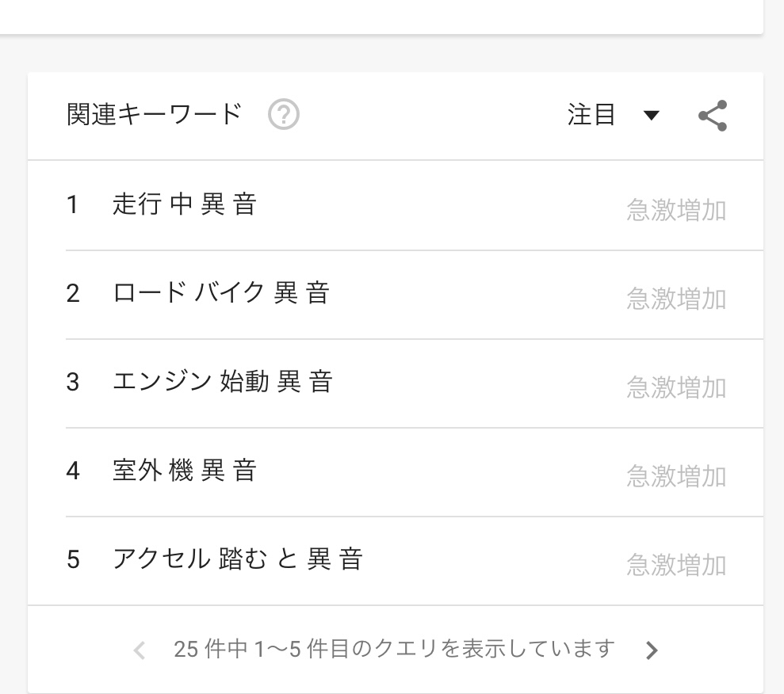Screen dimensions: 784x694
Task: Expand the dropdown arrow beside 注目
Action: (x=651, y=116)
